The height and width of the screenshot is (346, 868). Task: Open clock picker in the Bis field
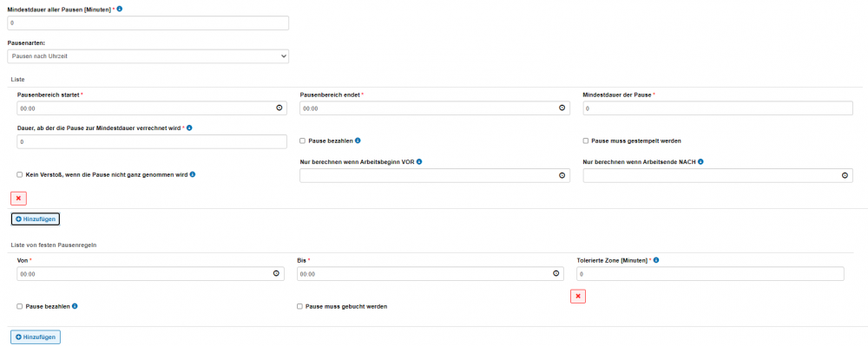click(556, 273)
